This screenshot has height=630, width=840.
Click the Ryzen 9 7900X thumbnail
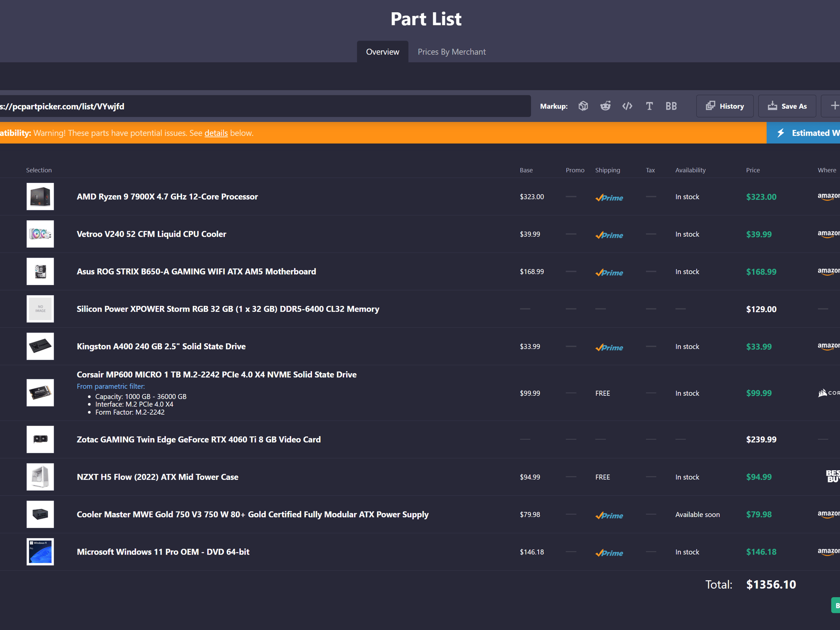click(x=40, y=196)
